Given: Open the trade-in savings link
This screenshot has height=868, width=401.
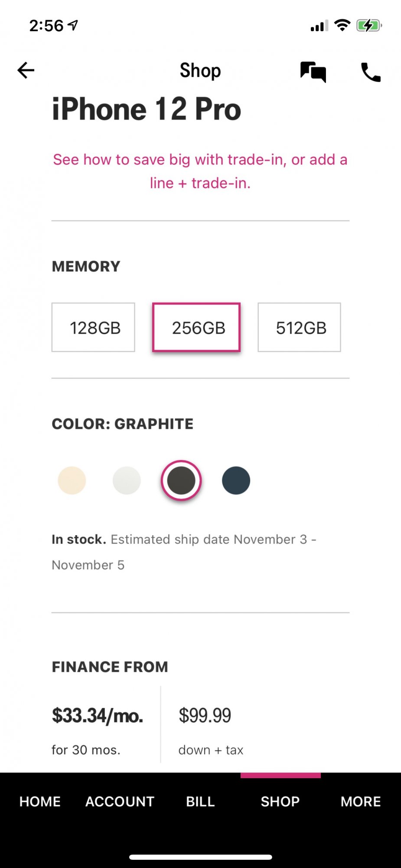Looking at the screenshot, I should tap(200, 171).
